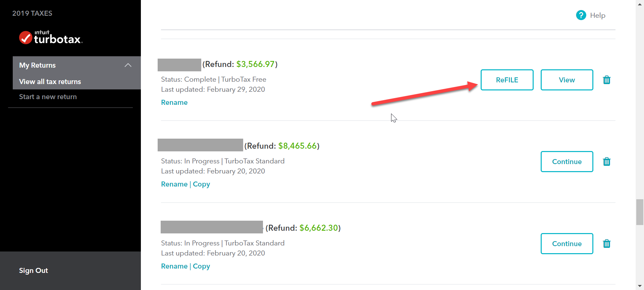This screenshot has height=290, width=644.
Task: Rename the $6,662.30 refund return
Action: [174, 266]
